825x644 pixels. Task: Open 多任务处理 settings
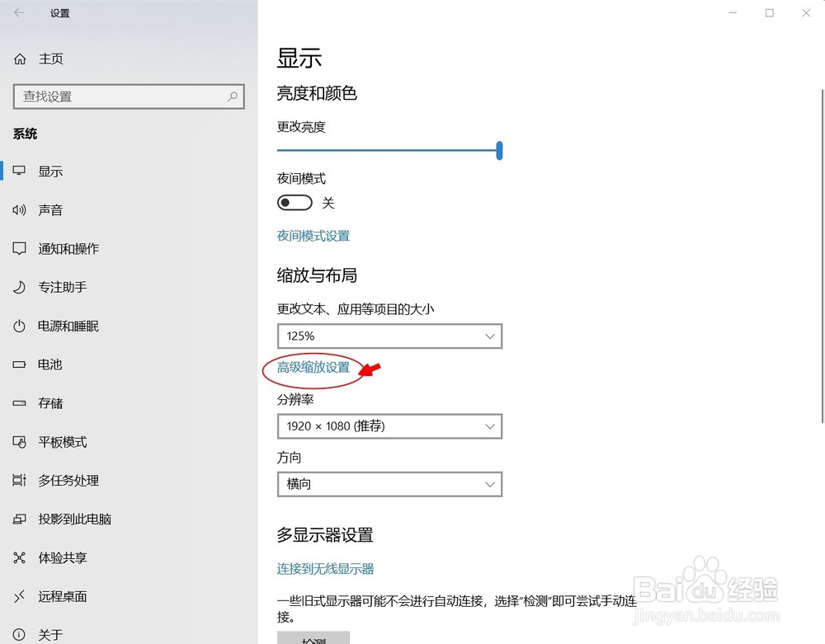tap(70, 481)
